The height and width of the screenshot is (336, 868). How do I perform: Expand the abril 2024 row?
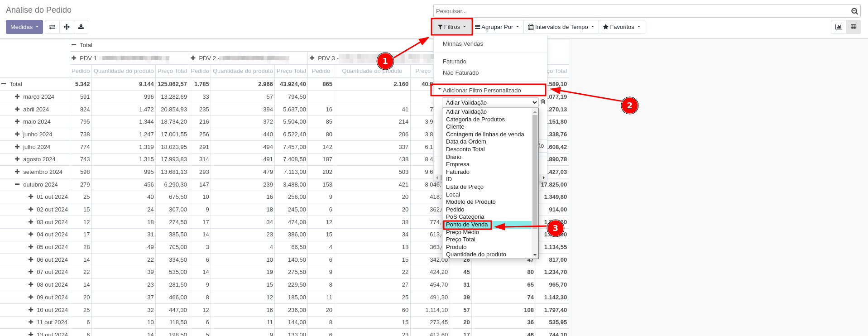pyautogui.click(x=17, y=109)
